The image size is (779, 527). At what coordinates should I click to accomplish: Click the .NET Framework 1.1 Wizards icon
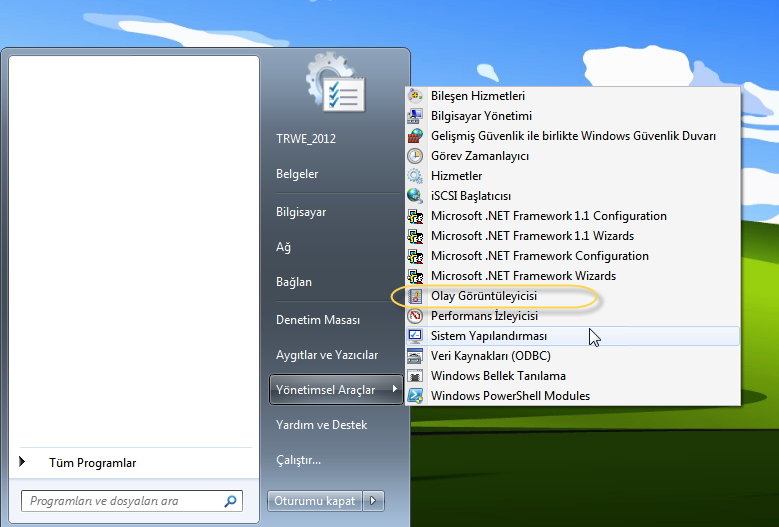coord(415,236)
